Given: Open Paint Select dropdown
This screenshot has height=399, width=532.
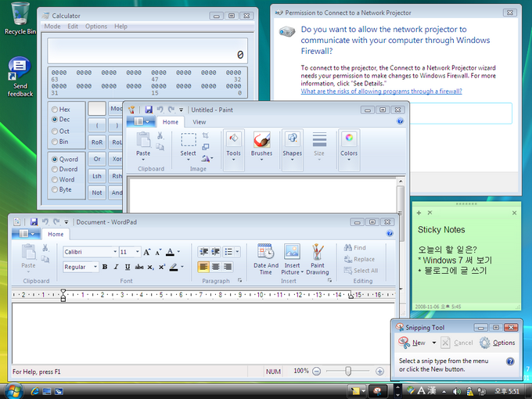Looking at the screenshot, I should 189,159.
